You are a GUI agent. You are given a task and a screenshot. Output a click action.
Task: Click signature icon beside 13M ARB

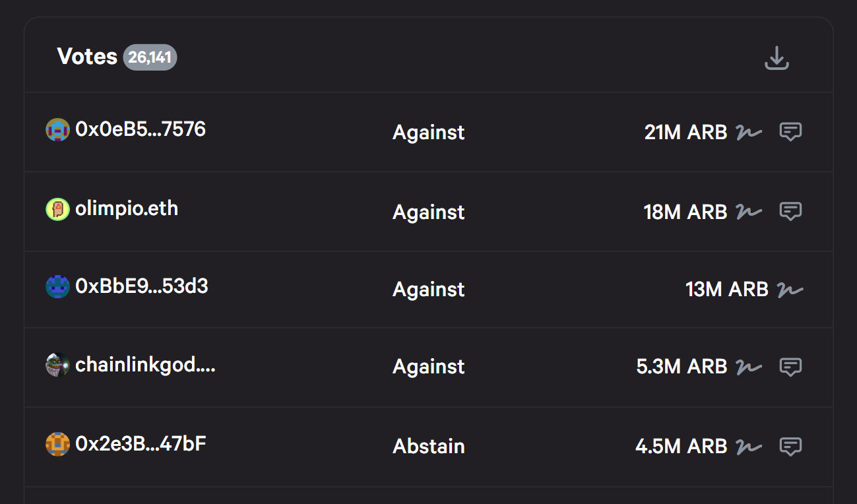click(x=790, y=290)
